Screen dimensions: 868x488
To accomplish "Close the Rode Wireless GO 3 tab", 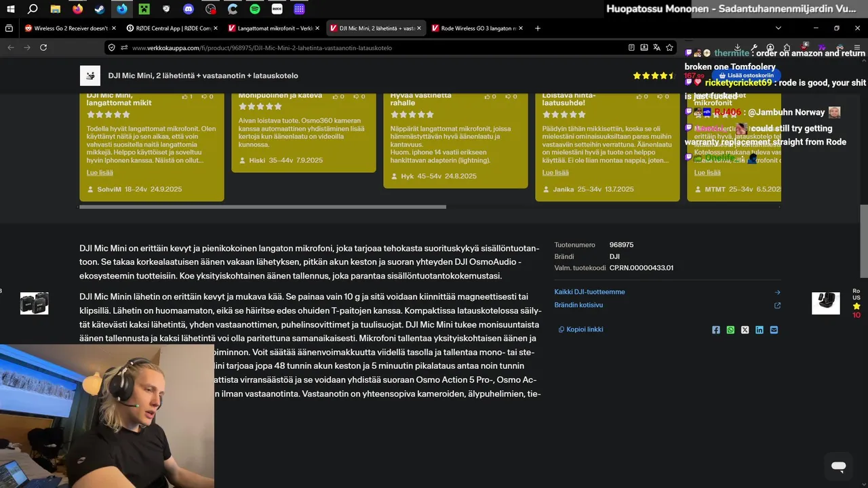I will (x=521, y=28).
